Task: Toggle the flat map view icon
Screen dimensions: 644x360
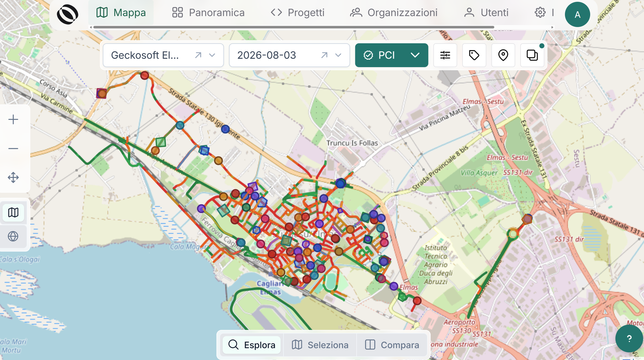Action: pos(13,212)
